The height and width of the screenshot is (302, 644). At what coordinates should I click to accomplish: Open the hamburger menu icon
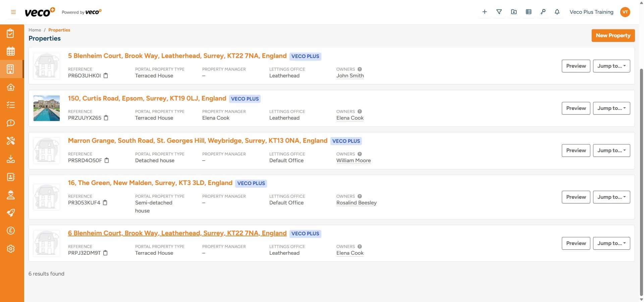13,12
